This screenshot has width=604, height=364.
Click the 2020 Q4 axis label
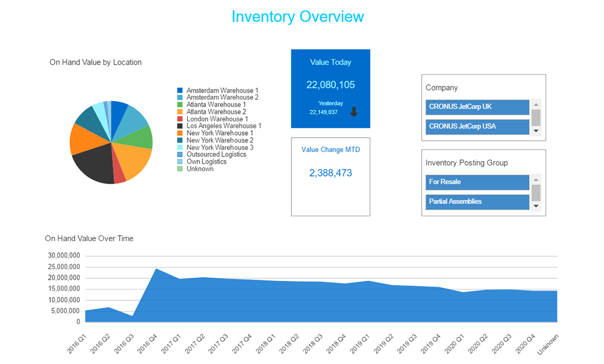[x=526, y=343]
